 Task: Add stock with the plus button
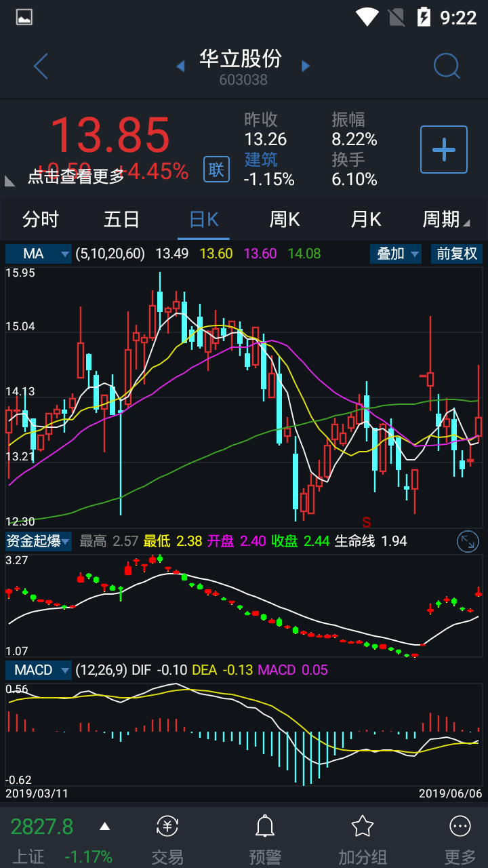[x=444, y=149]
